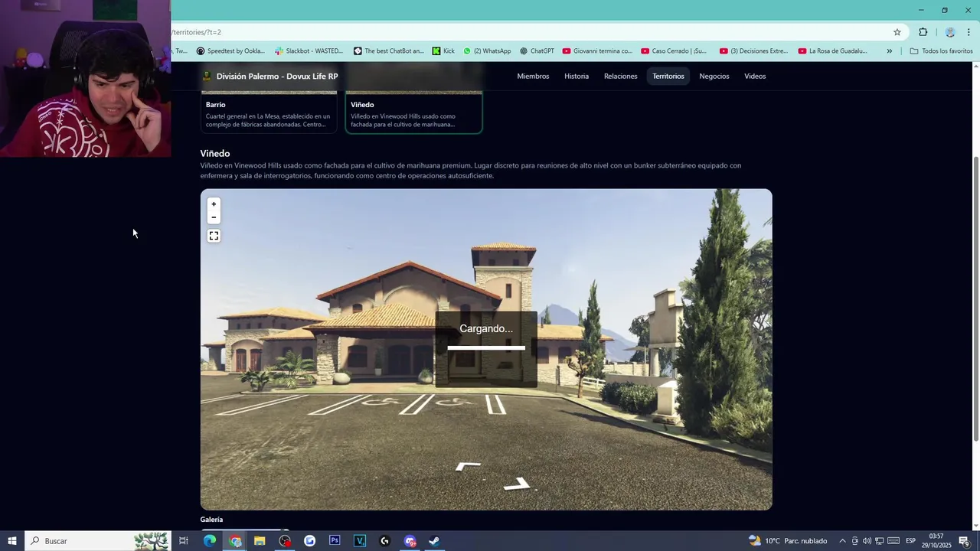This screenshot has width=980, height=551.
Task: Open the Chrome three-dot menu
Action: coord(969,32)
